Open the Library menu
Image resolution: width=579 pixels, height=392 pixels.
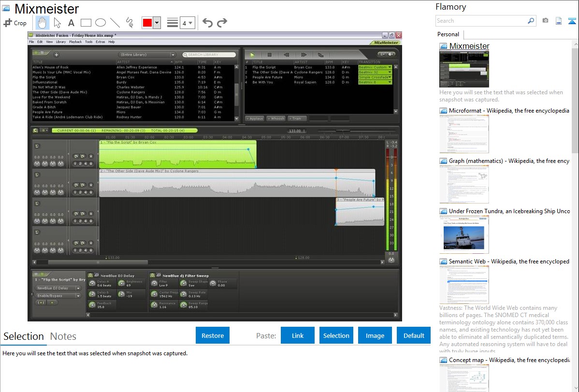coord(60,42)
